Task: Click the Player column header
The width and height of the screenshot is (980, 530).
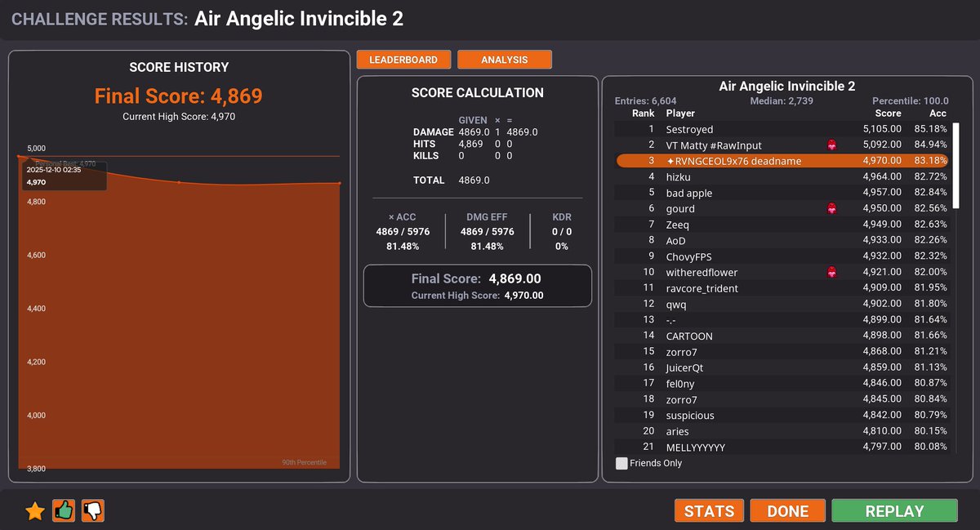Action: (681, 114)
